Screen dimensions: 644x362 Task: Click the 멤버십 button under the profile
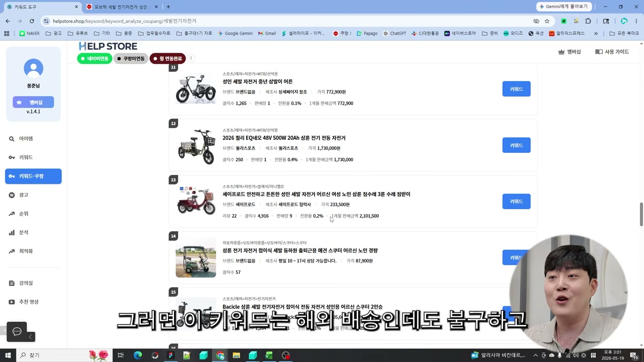pos(33,102)
